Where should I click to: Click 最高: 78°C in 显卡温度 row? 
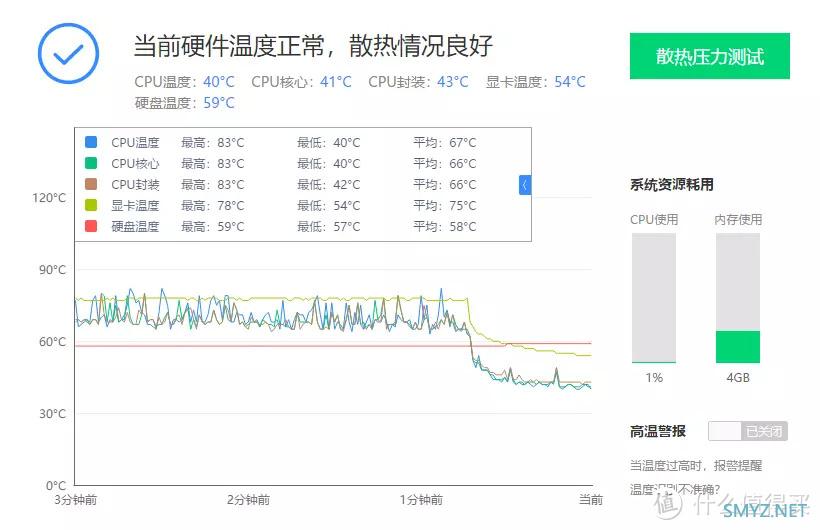pyautogui.click(x=213, y=206)
